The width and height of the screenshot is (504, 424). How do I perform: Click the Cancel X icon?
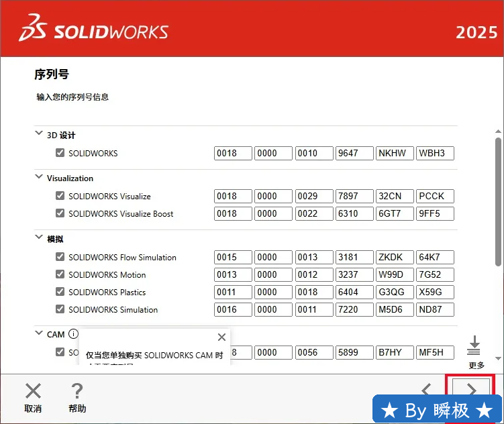click(33, 390)
